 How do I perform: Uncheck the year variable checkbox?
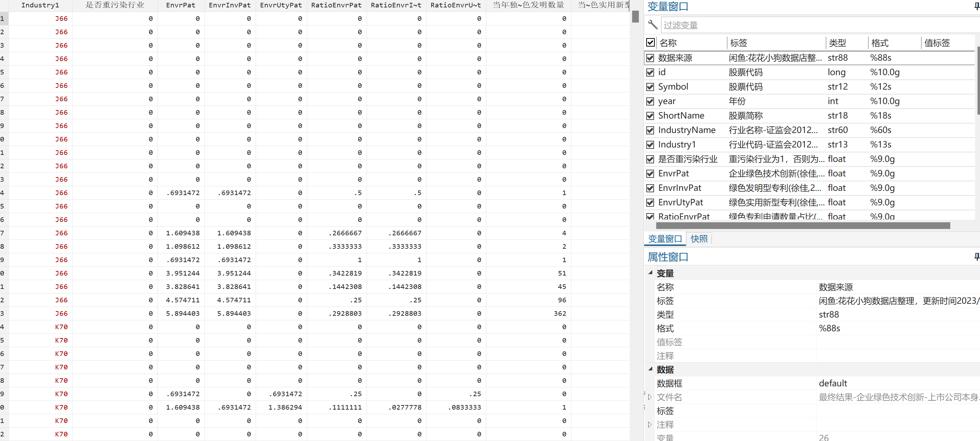[650, 102]
